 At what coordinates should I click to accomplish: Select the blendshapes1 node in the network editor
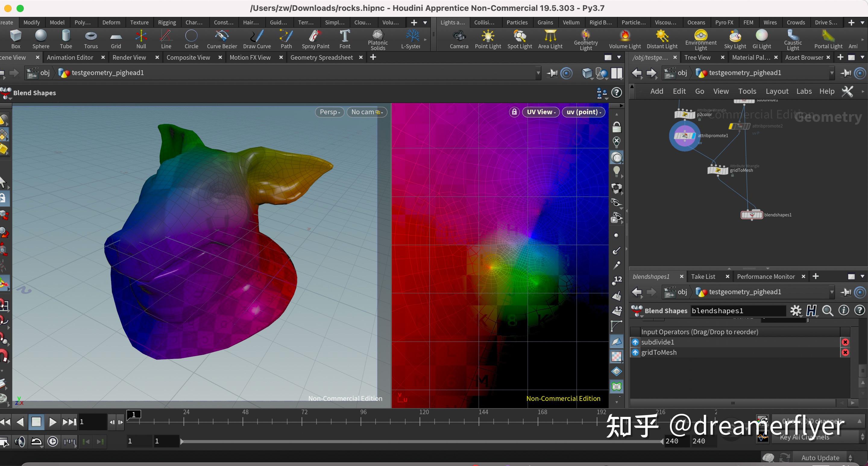(x=751, y=215)
